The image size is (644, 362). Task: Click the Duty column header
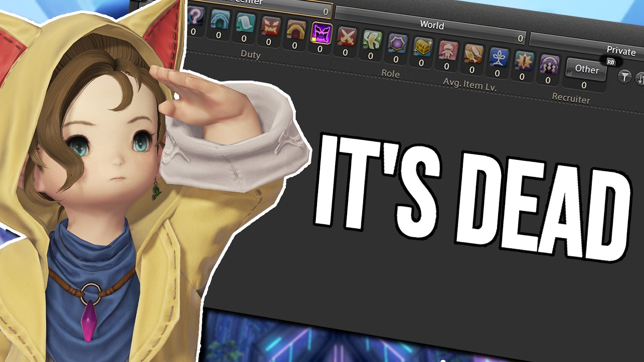tap(251, 54)
